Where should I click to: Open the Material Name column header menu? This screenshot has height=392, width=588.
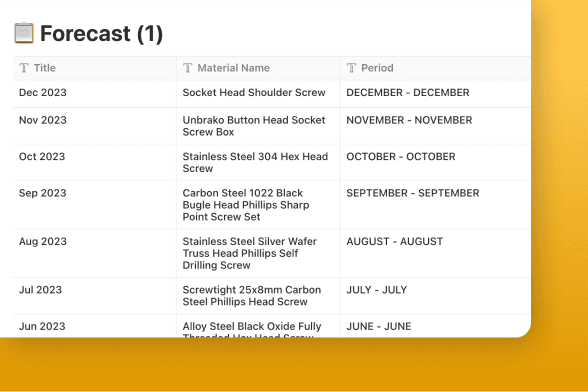tap(258, 68)
